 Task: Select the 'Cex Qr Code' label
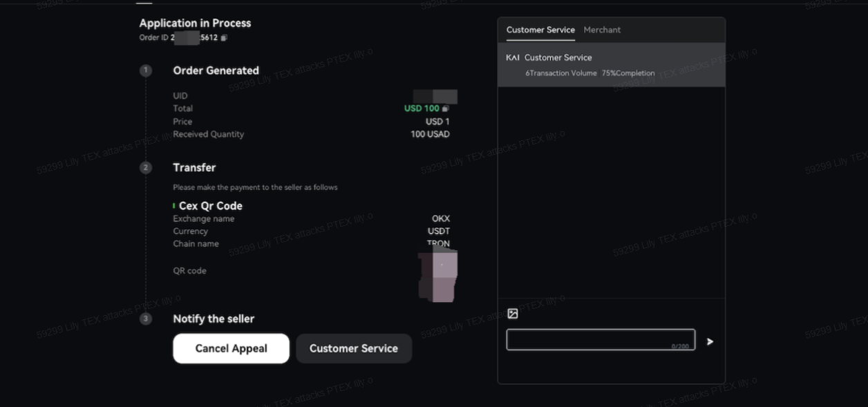coord(210,206)
